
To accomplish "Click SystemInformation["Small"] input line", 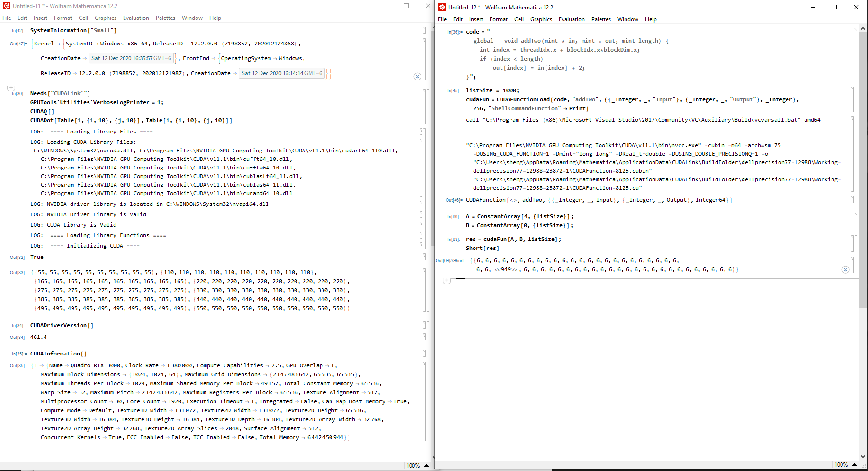I will 73,30.
